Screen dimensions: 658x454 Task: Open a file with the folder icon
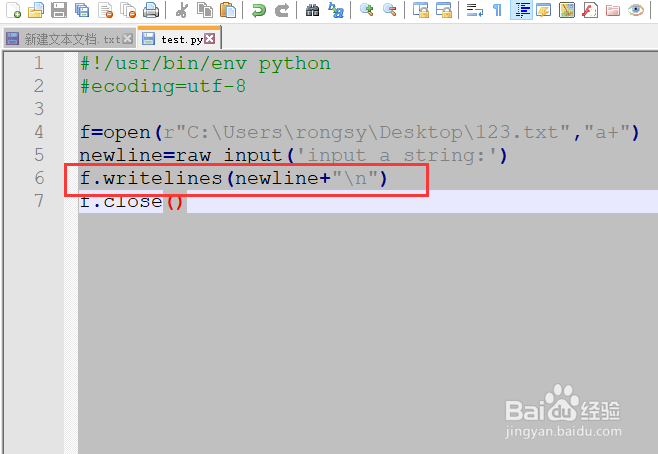coord(36,10)
